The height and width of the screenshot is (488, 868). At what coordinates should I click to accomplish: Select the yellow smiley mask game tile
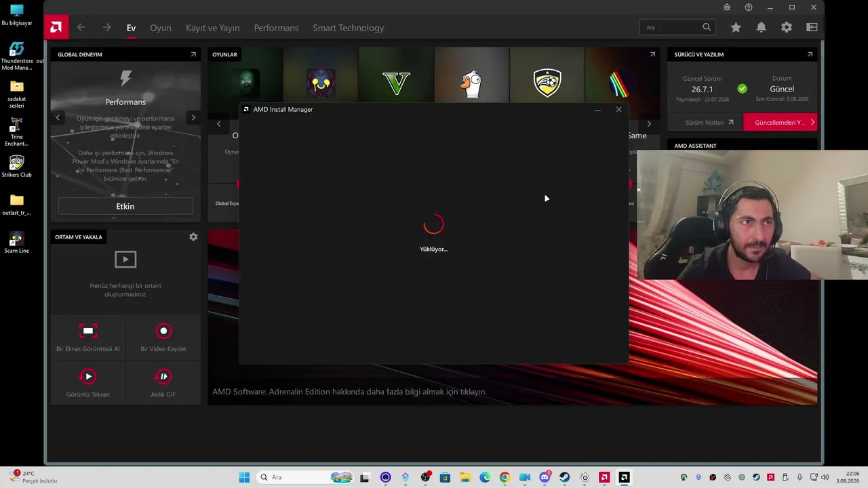(321, 83)
